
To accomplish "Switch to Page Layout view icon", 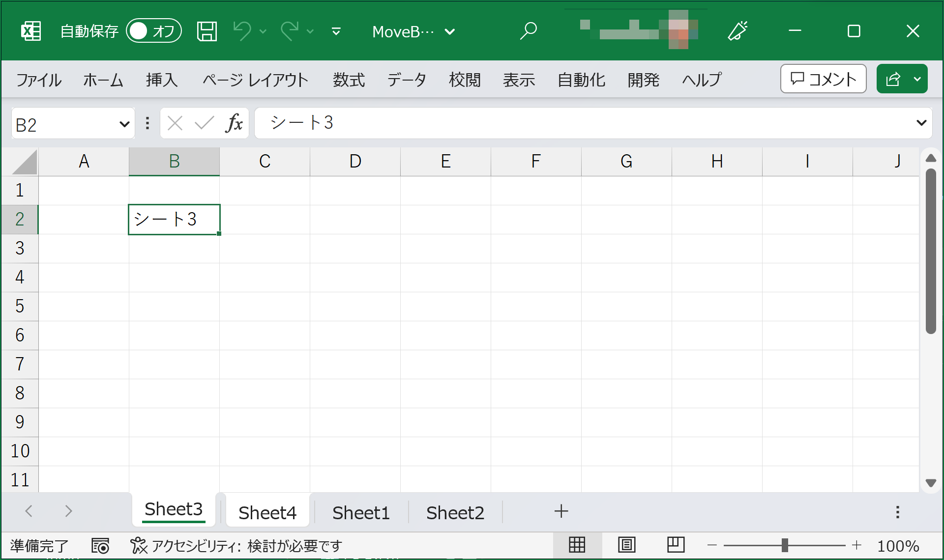I will tap(627, 545).
